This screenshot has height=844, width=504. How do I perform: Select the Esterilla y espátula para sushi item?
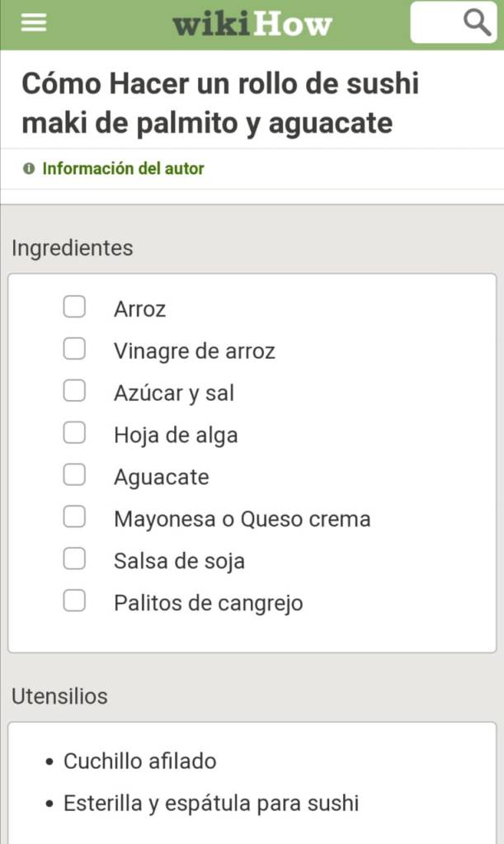[x=211, y=804]
